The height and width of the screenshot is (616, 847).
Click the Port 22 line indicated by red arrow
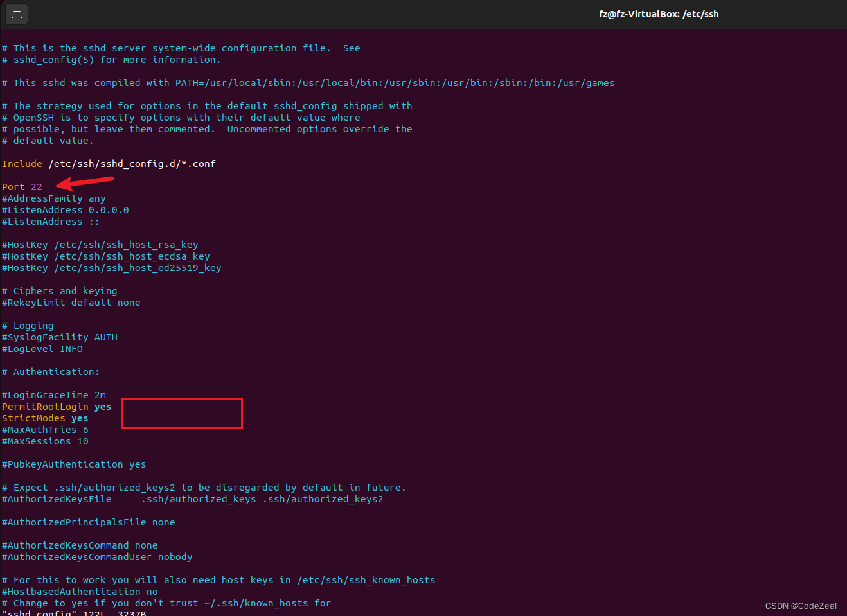(21, 186)
